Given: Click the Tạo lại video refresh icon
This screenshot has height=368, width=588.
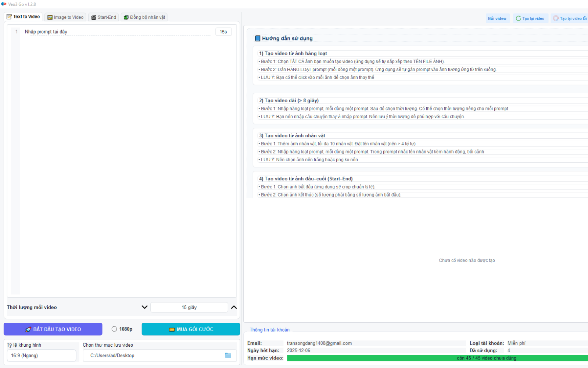Looking at the screenshot, I should point(518,18).
